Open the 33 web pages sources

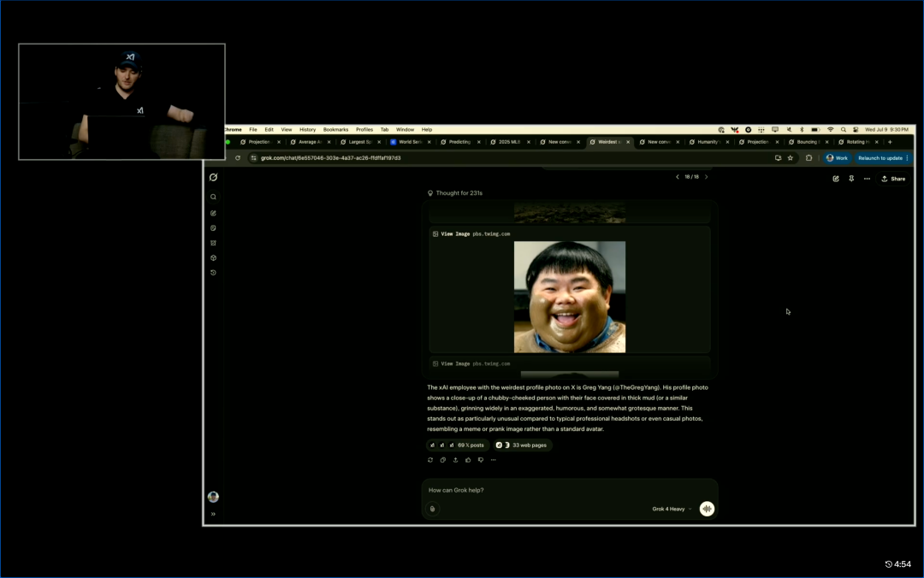[x=523, y=445]
